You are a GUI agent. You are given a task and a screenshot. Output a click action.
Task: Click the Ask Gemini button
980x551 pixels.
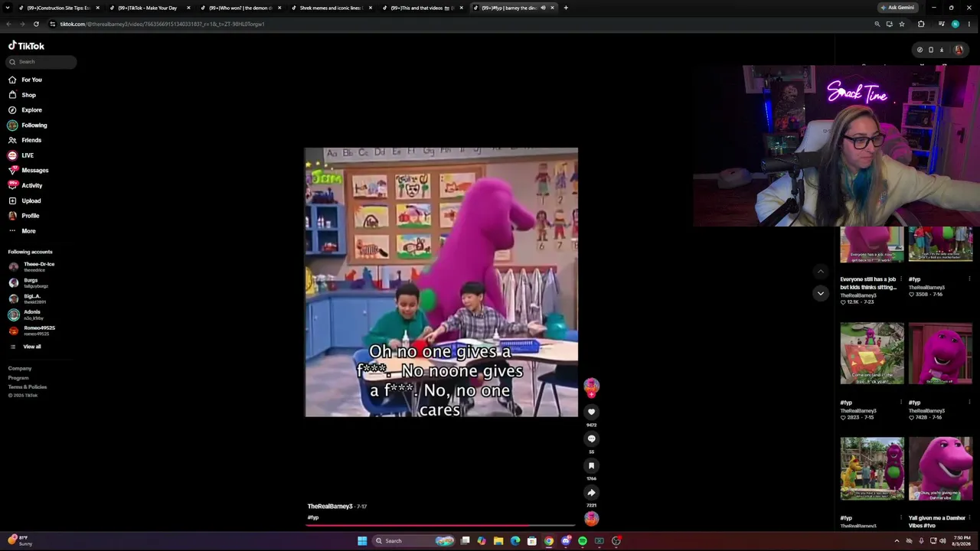click(x=897, y=8)
